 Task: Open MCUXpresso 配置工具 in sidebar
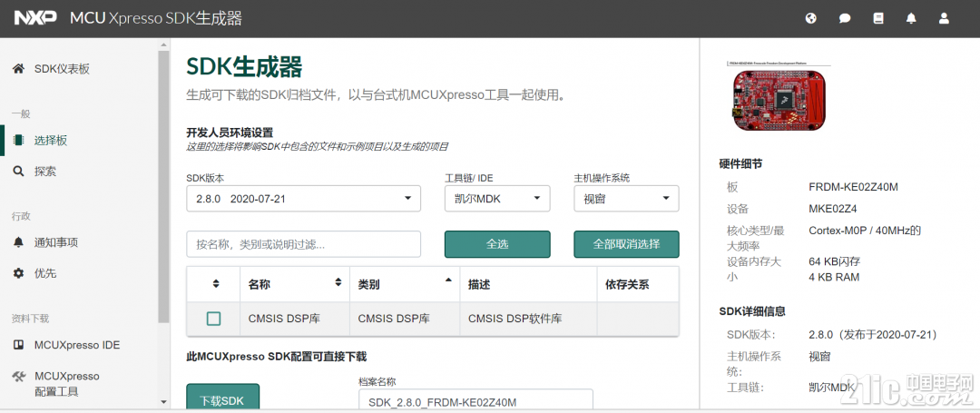(66, 384)
